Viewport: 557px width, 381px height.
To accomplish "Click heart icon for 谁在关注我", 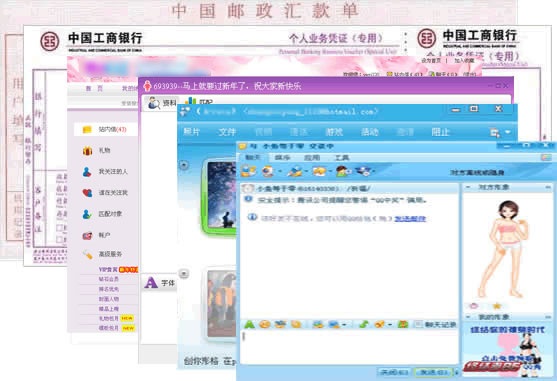I will (87, 193).
